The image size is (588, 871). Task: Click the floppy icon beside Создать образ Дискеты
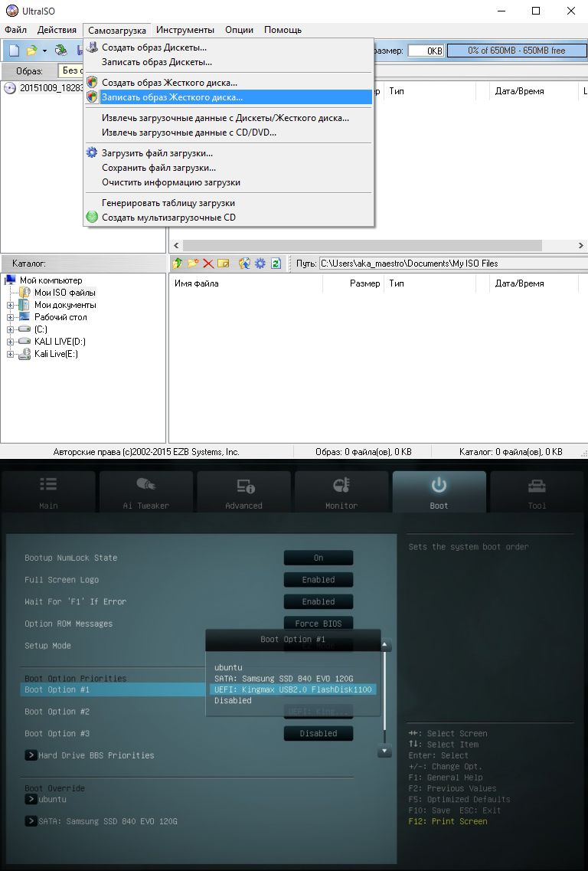92,47
